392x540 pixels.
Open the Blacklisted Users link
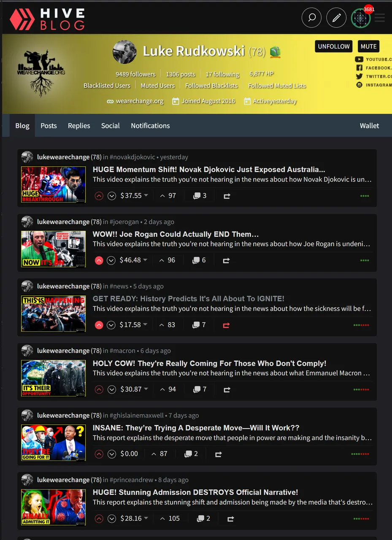[x=107, y=86]
